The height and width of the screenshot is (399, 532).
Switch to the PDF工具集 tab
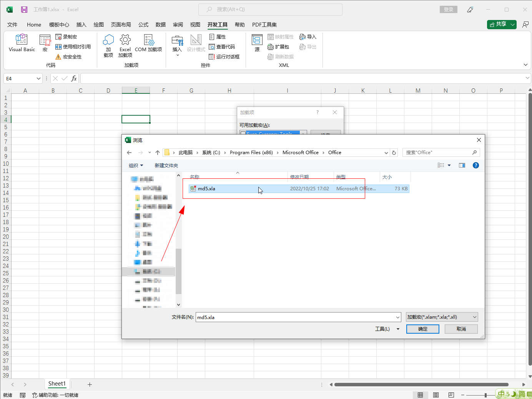click(264, 25)
